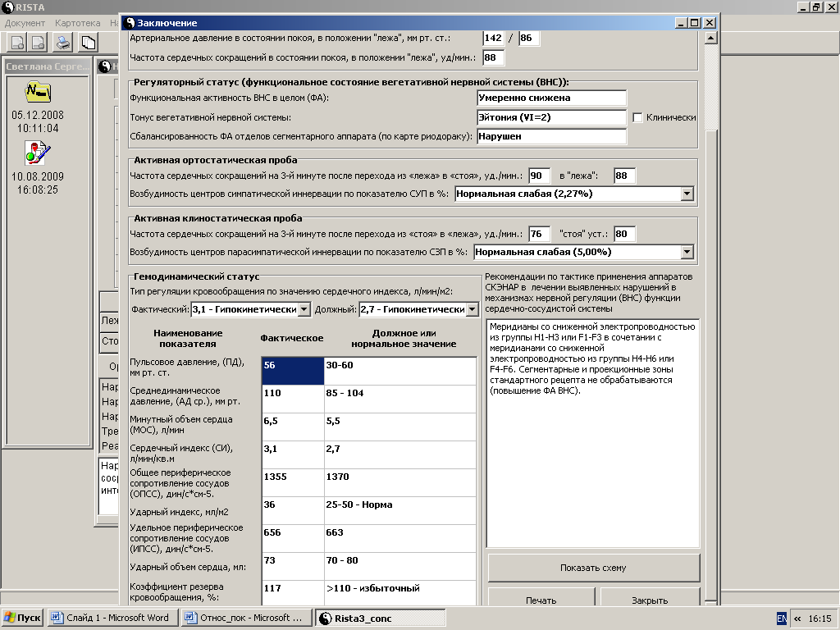The width and height of the screenshot is (840, 630).
Task: Select the stroke volume actual cell 73
Action: tap(293, 566)
